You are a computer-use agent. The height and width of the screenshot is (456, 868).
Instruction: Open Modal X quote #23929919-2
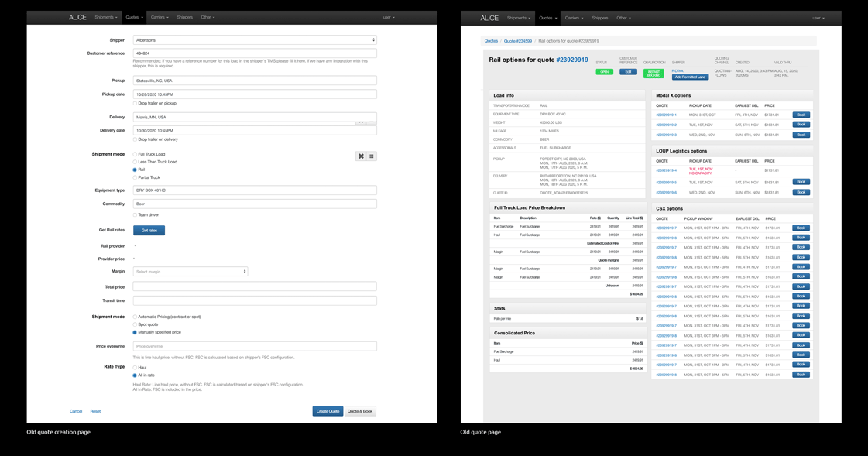[666, 125]
